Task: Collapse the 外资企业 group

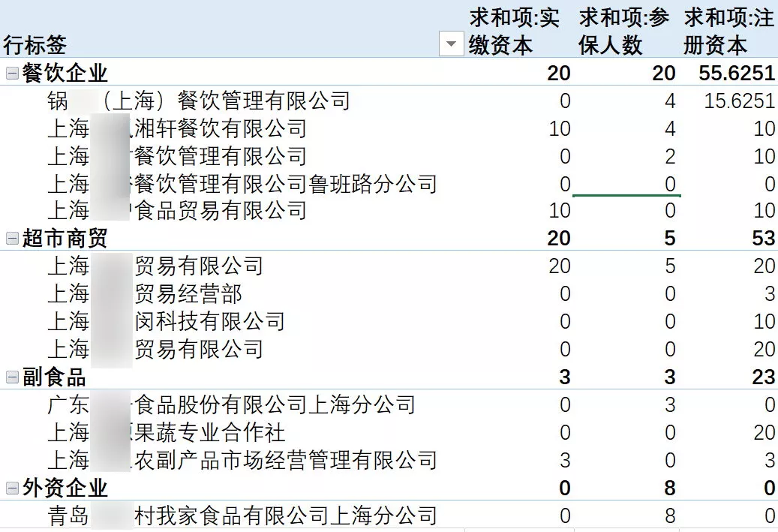Action: pos(12,488)
